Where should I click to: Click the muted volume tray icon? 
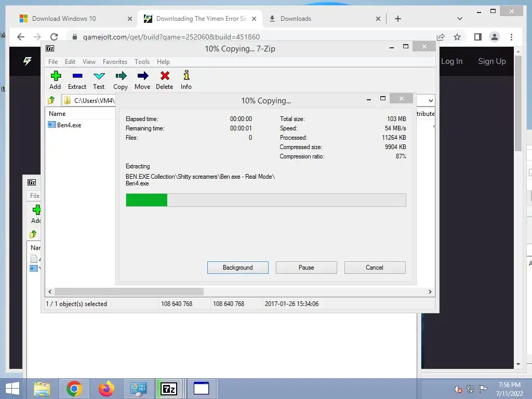tap(458, 389)
